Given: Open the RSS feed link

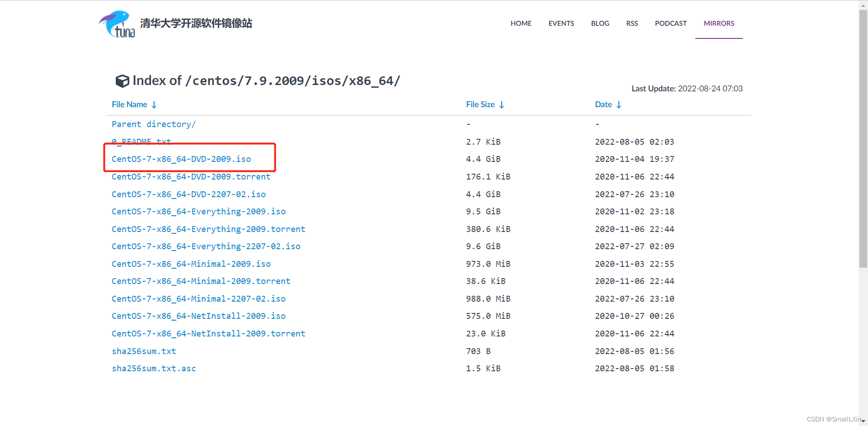Looking at the screenshot, I should pos(632,24).
